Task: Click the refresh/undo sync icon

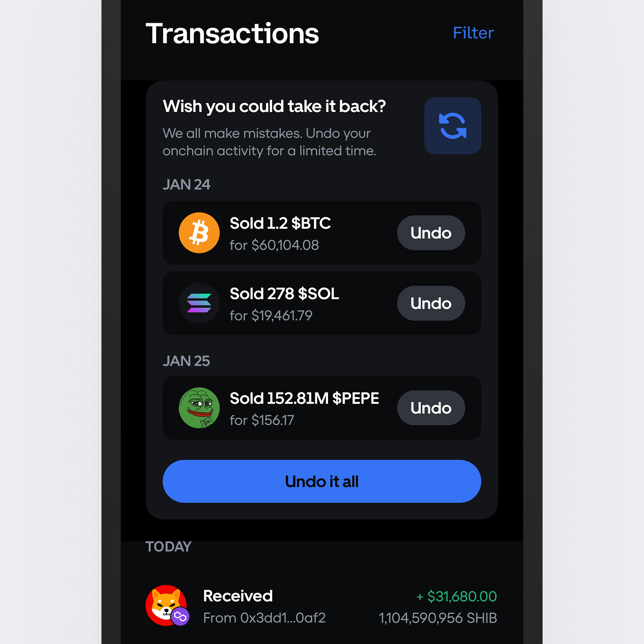Action: pyautogui.click(x=454, y=125)
